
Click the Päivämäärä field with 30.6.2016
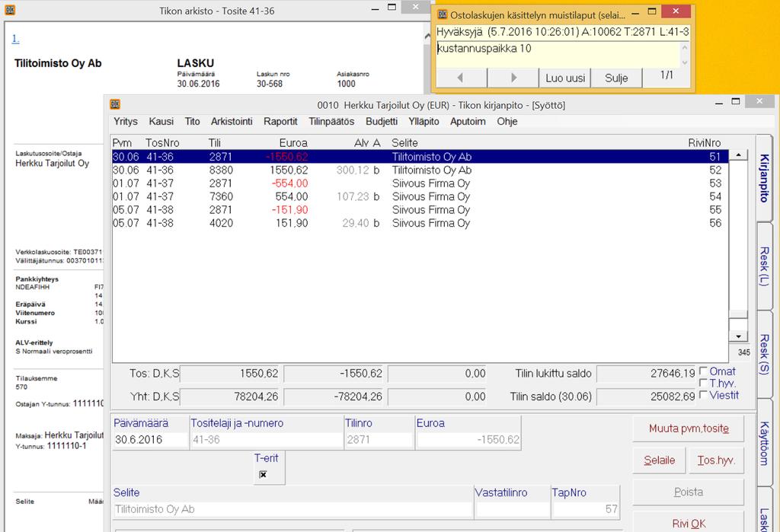point(150,439)
